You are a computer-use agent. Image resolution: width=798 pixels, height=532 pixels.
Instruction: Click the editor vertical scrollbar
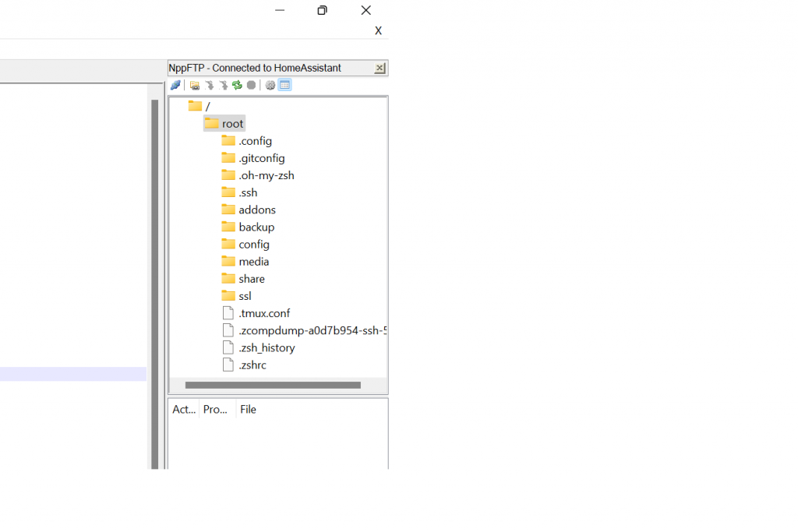(x=155, y=284)
